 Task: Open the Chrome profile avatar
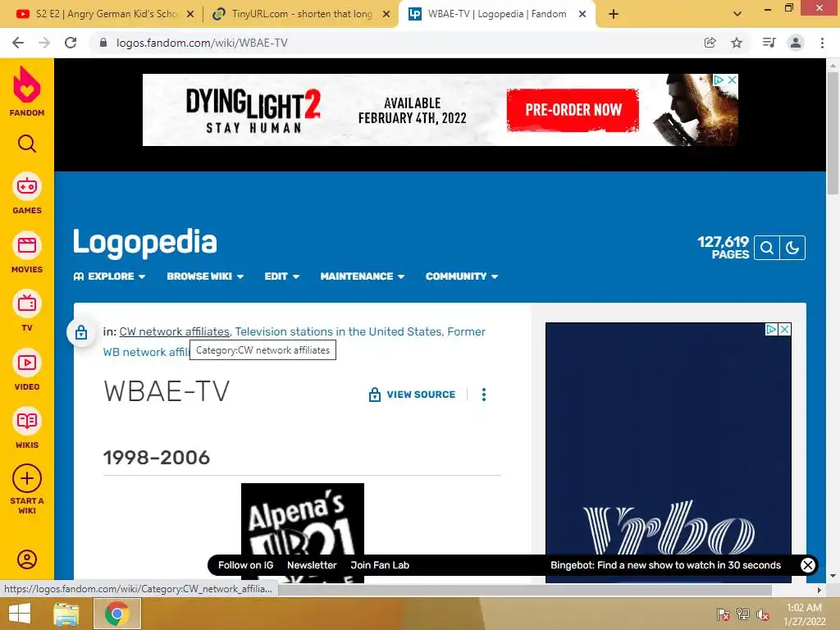796,43
